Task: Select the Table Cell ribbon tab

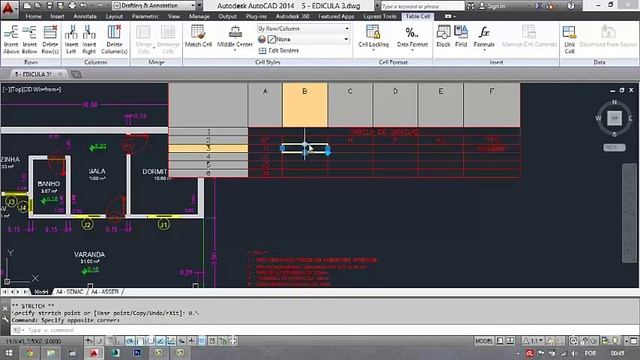Action: click(x=418, y=16)
